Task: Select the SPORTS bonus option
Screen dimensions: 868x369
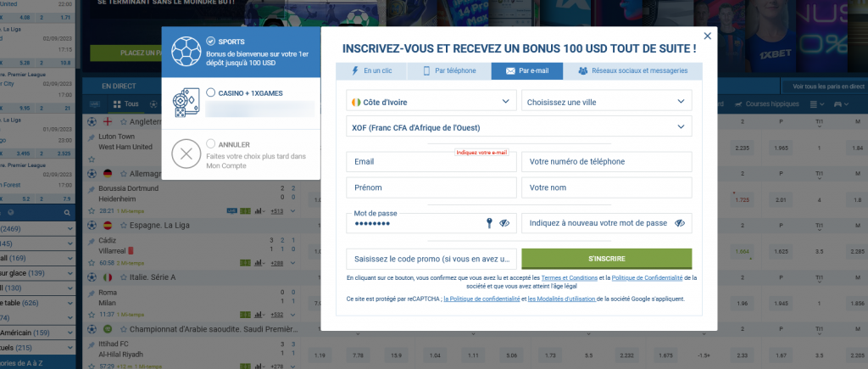Action: click(x=210, y=42)
